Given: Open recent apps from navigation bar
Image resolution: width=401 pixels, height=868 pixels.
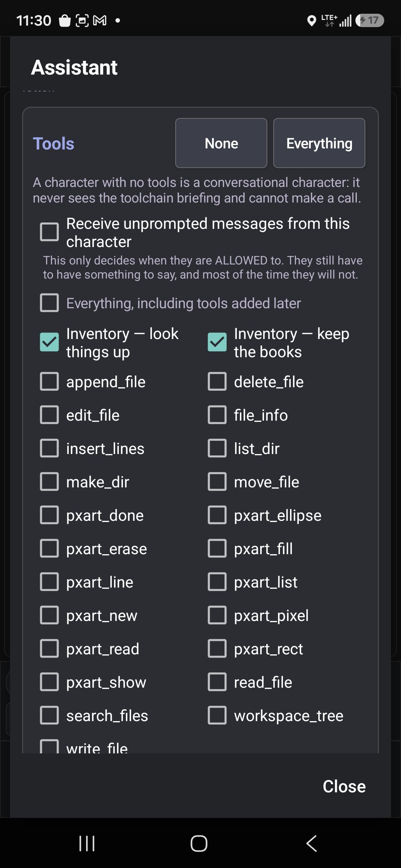Looking at the screenshot, I should click(x=87, y=844).
